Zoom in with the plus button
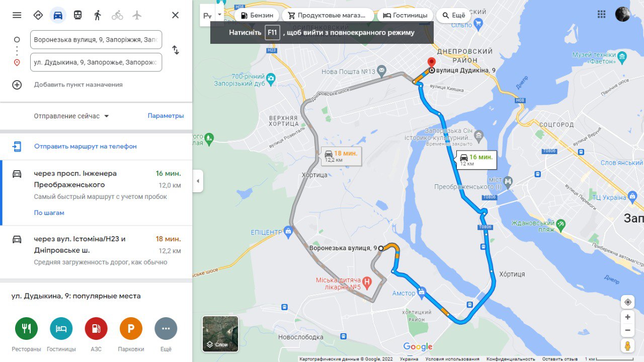644x362 pixels. pyautogui.click(x=627, y=317)
